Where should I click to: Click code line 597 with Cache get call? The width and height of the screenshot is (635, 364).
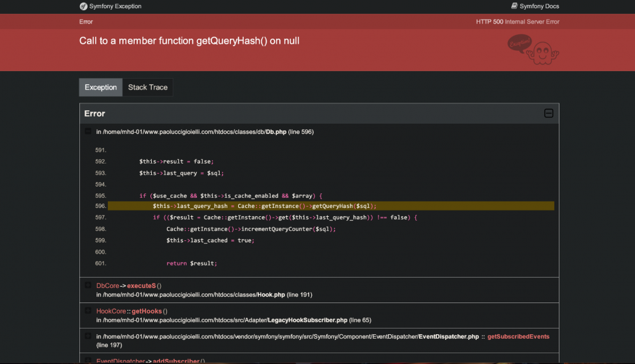coord(284,218)
